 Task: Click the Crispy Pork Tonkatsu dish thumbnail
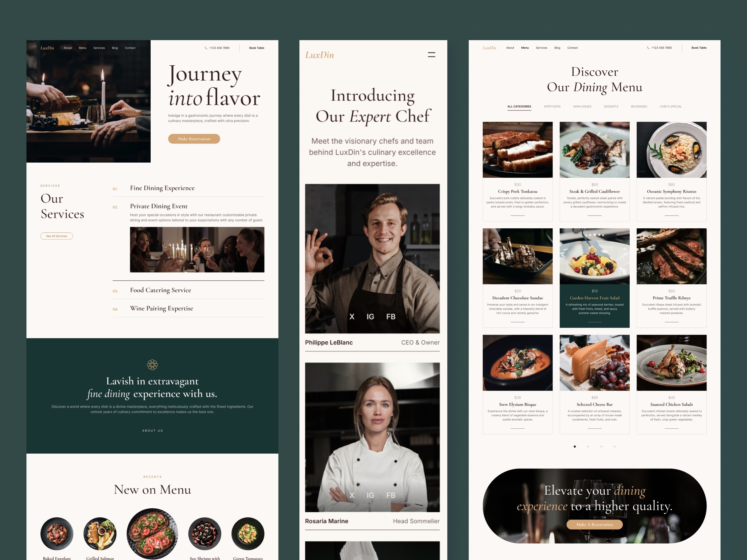point(517,149)
